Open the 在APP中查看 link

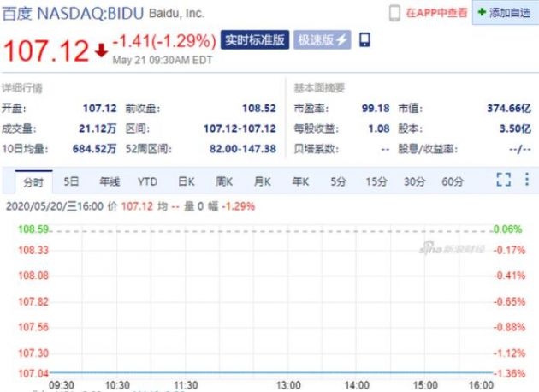(x=437, y=13)
